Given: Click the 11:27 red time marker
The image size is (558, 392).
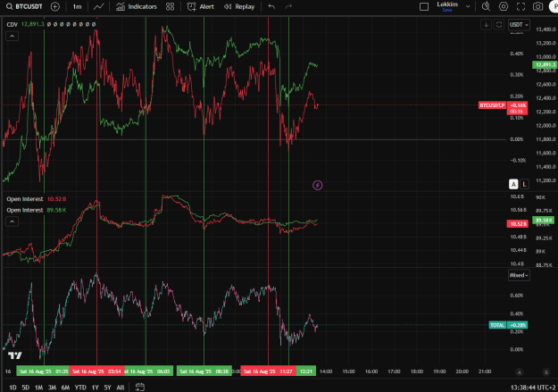Looking at the screenshot, I should pos(268,371).
